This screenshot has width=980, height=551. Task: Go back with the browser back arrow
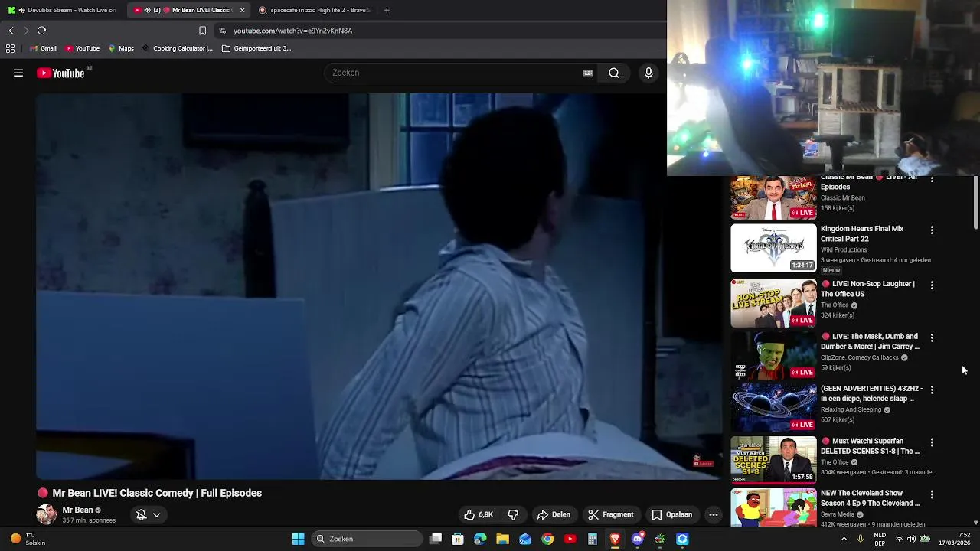(x=11, y=31)
